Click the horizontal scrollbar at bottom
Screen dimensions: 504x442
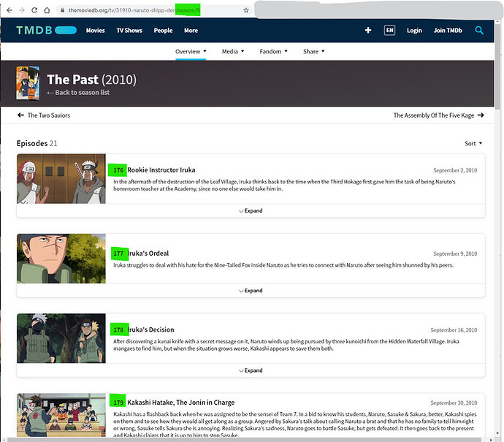tap(244, 439)
